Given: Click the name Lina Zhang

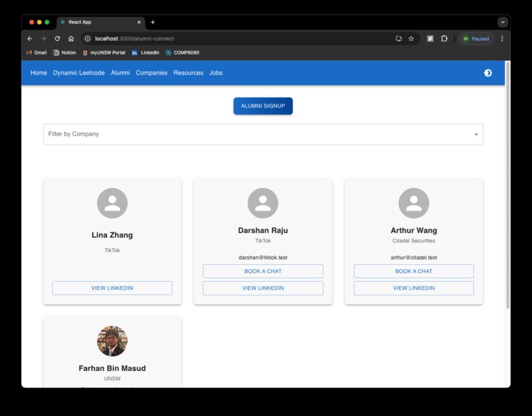Looking at the screenshot, I should coord(113,235).
